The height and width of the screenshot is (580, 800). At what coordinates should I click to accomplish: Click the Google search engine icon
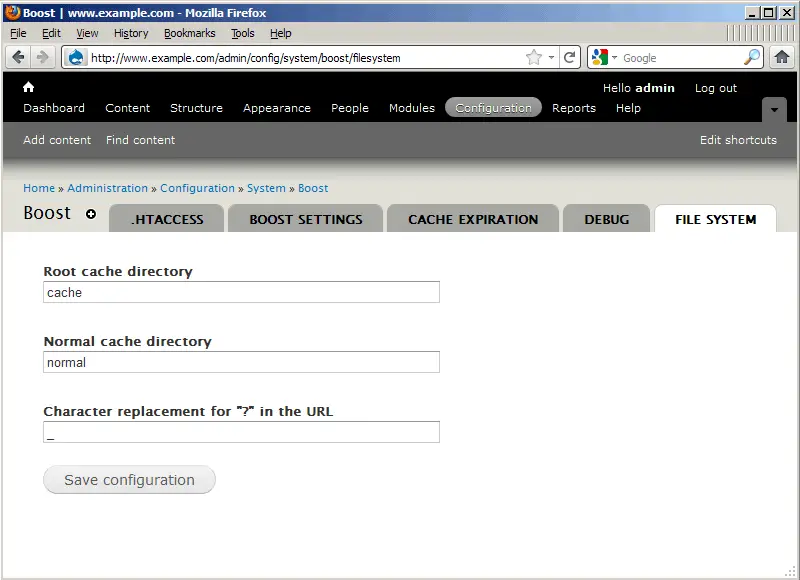pos(600,57)
